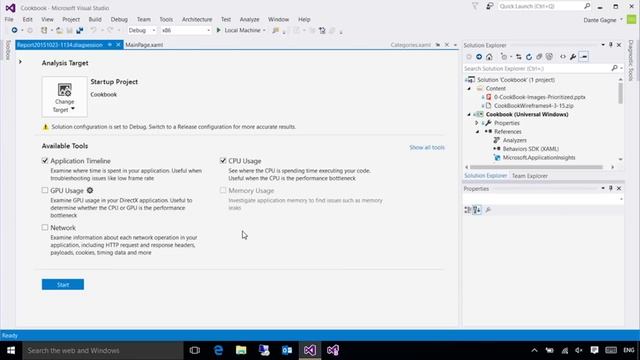
Task: Click the Dante Gagne account name
Action: (600, 20)
